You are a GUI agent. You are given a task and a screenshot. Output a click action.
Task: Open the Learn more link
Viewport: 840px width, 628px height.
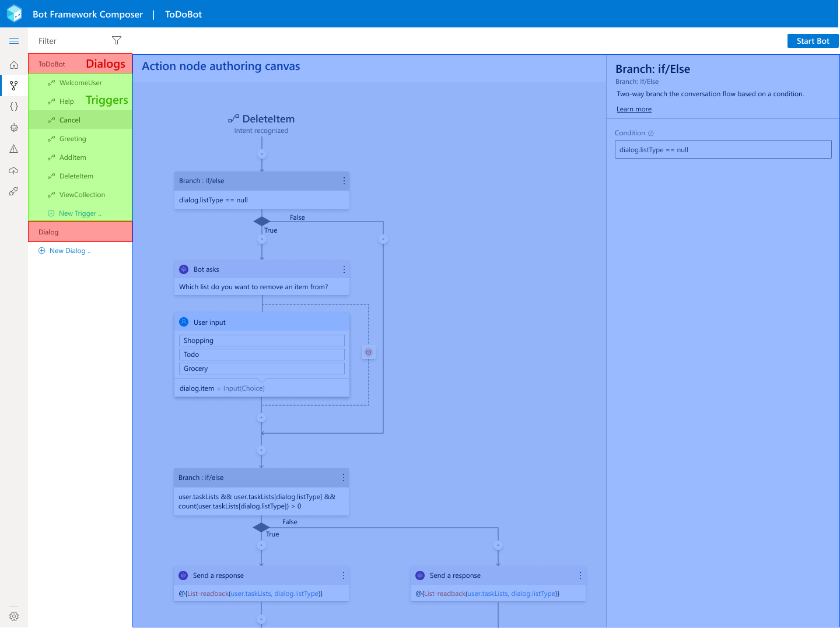point(634,109)
